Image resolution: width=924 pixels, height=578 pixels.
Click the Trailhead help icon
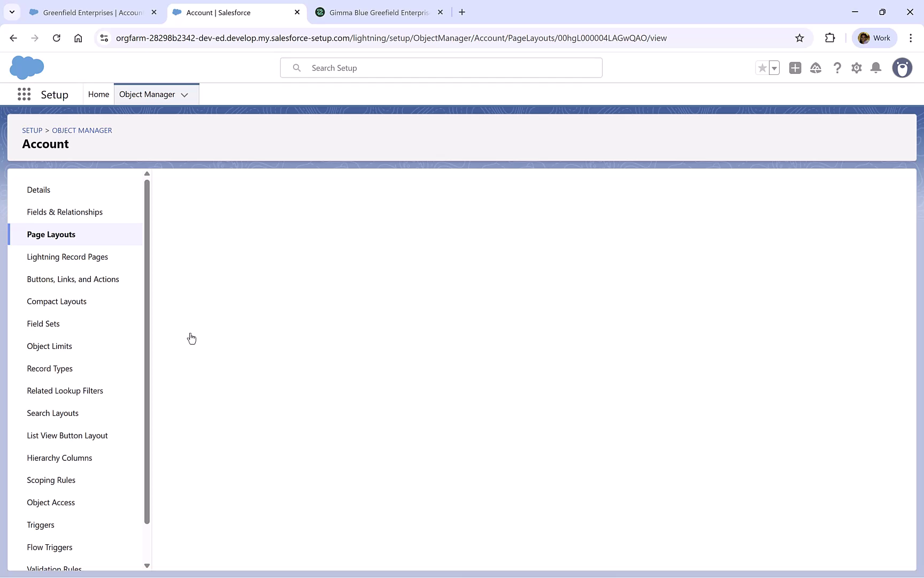point(816,68)
